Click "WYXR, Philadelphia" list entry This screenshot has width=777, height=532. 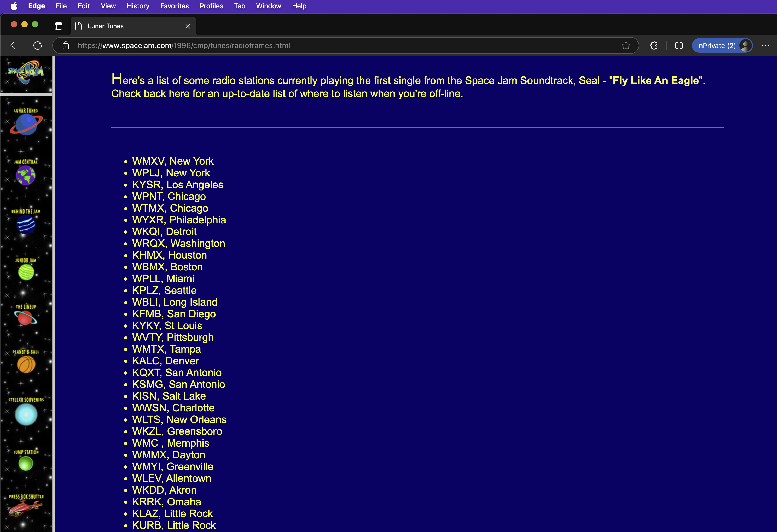pos(179,220)
